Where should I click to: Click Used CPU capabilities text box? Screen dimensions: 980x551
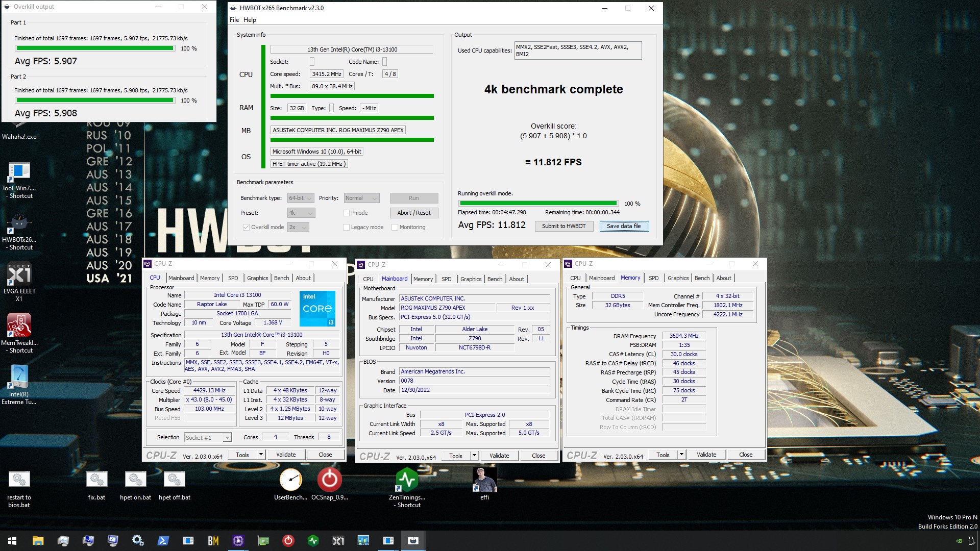pyautogui.click(x=578, y=51)
